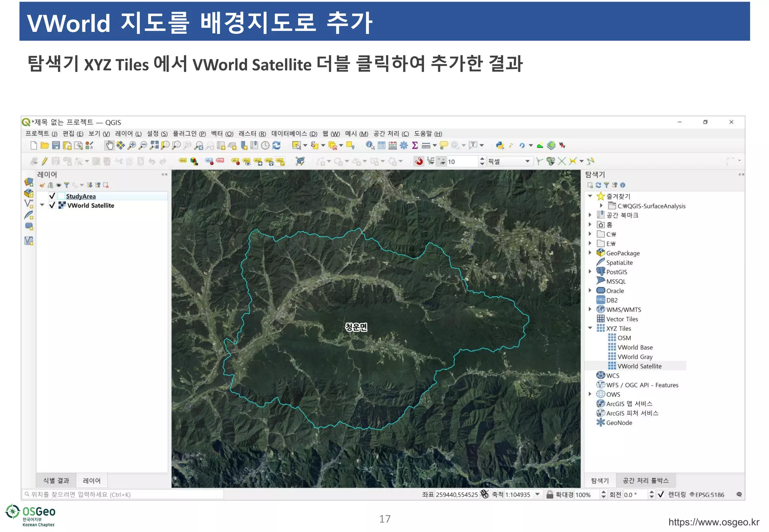This screenshot has height=532, width=769.
Task: Open the 플러그인 menu
Action: (189, 134)
